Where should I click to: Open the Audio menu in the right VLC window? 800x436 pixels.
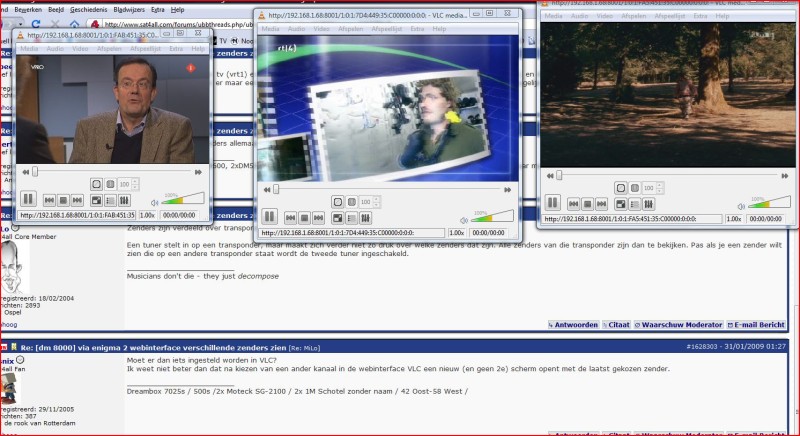click(582, 17)
